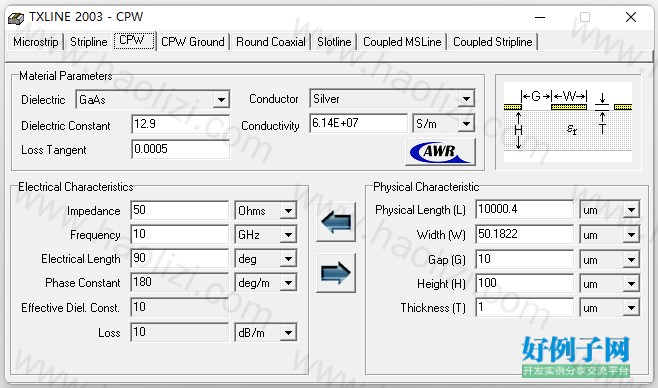This screenshot has height=388, width=658.
Task: Click the Loss value field
Action: pyautogui.click(x=180, y=332)
